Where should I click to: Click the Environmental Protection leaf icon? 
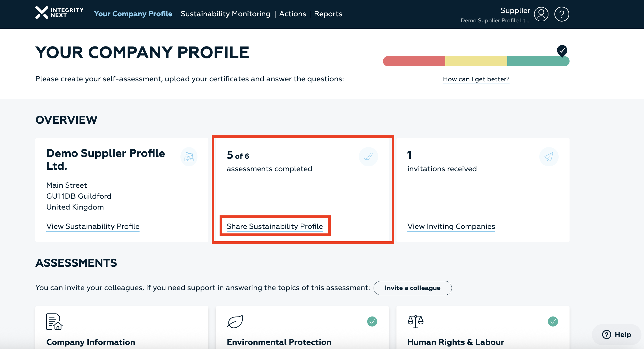pos(235,322)
